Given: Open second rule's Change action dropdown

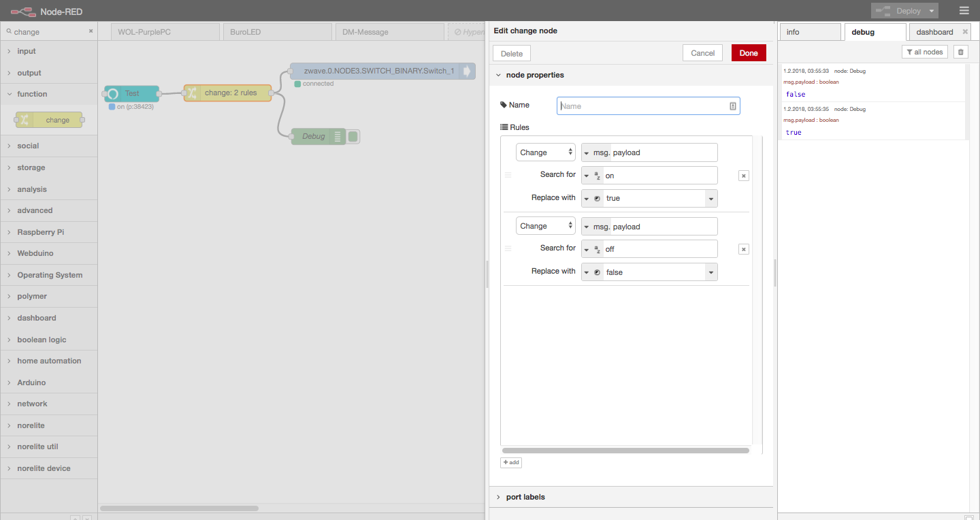Looking at the screenshot, I should click(546, 226).
